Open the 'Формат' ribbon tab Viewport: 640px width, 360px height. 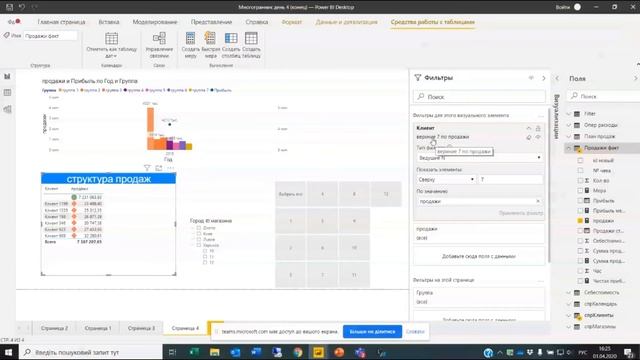292,22
